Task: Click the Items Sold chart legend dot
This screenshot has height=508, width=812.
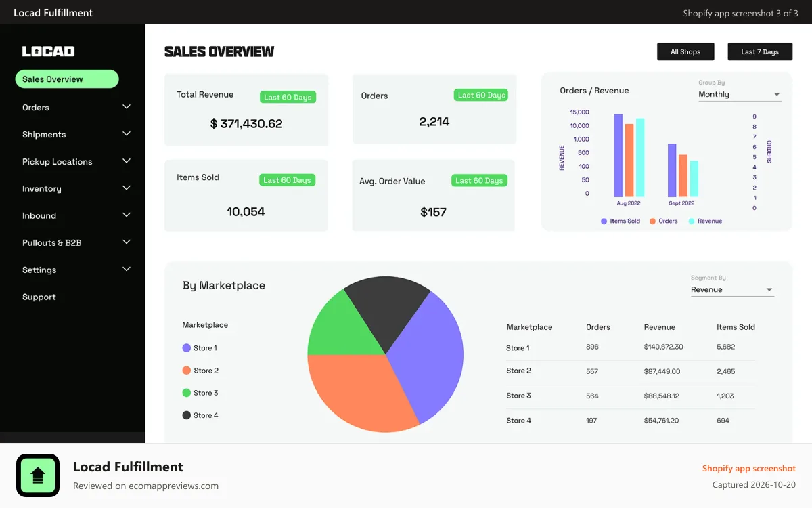Action: click(x=604, y=221)
